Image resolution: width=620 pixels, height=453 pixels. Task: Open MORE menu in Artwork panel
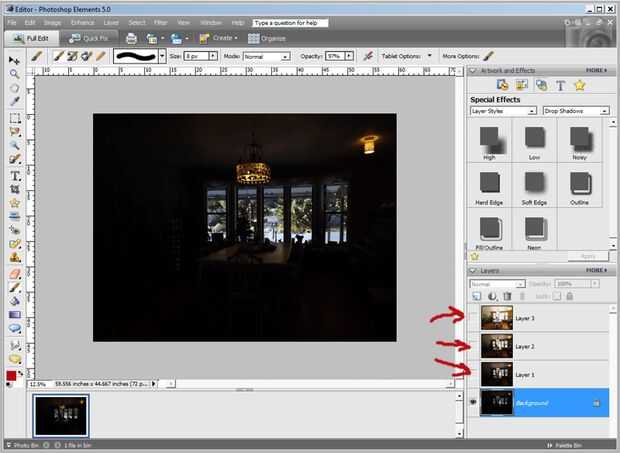597,70
